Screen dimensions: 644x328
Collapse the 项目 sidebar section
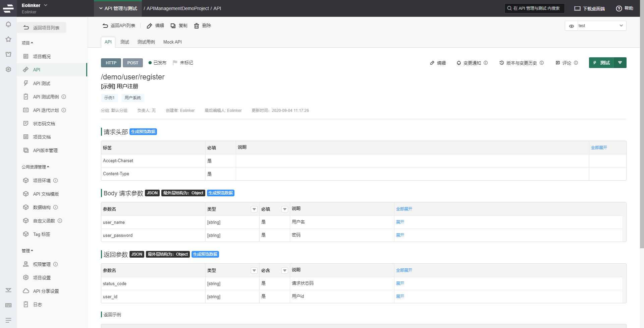[x=28, y=43]
